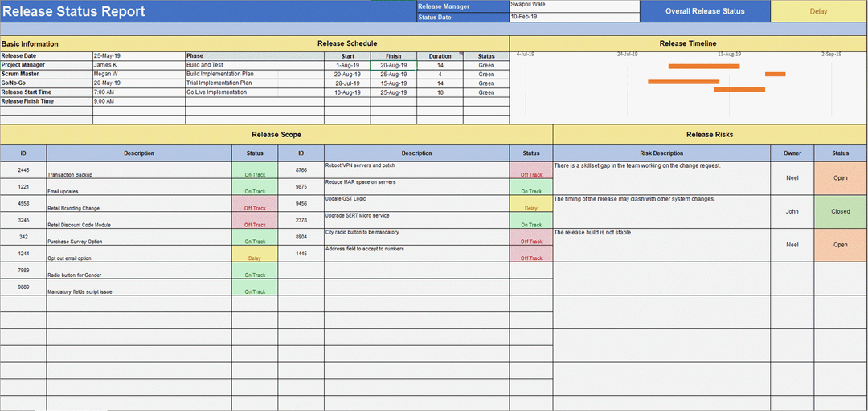Click the Release Start Time 7:00 AM cell
This screenshot has width=868, height=411.
pos(138,92)
